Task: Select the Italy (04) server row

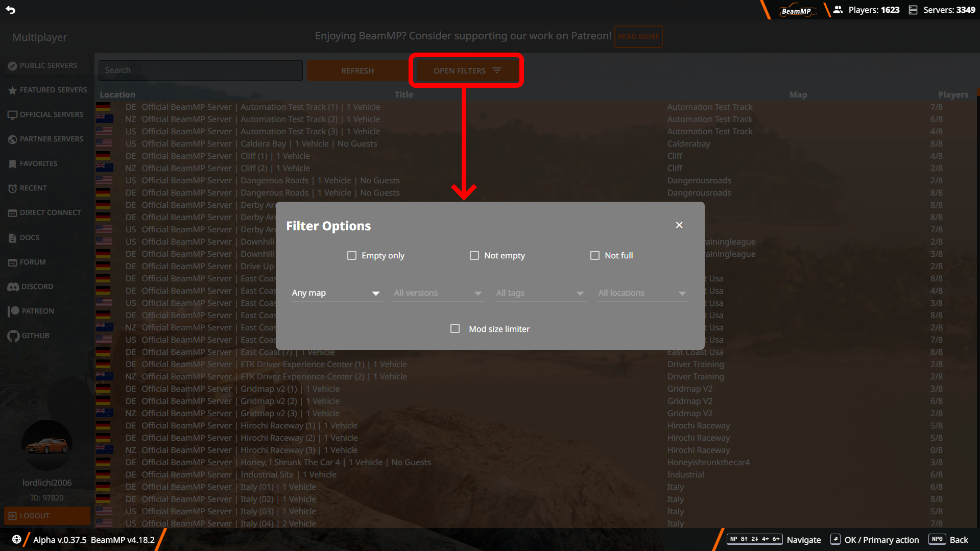Action: point(536,524)
